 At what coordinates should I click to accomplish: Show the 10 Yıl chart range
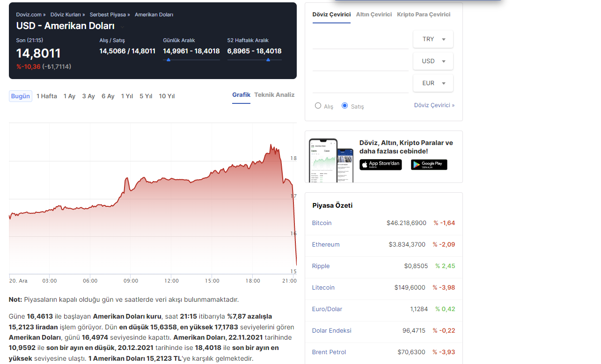coord(167,96)
